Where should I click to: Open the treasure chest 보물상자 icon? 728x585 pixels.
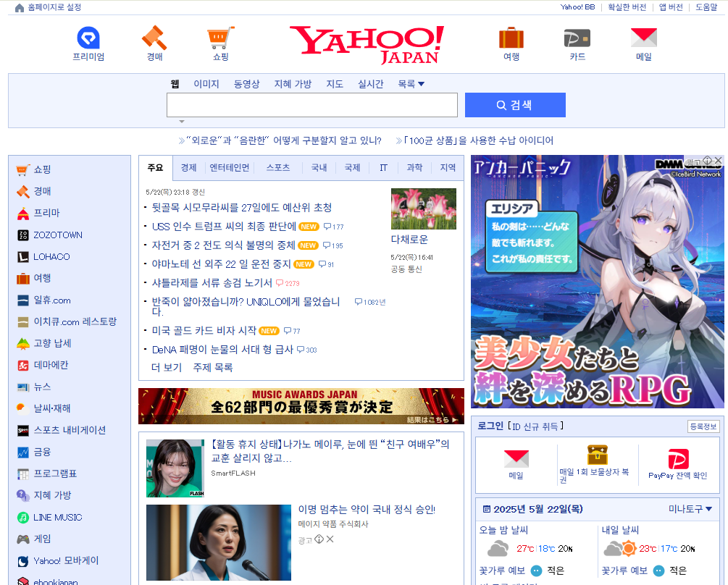click(x=598, y=455)
